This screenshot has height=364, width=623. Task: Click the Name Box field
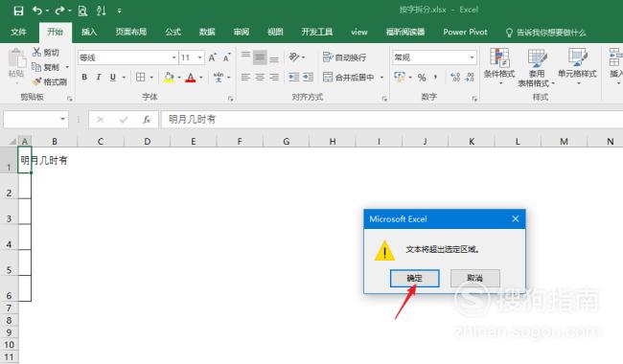coord(35,119)
